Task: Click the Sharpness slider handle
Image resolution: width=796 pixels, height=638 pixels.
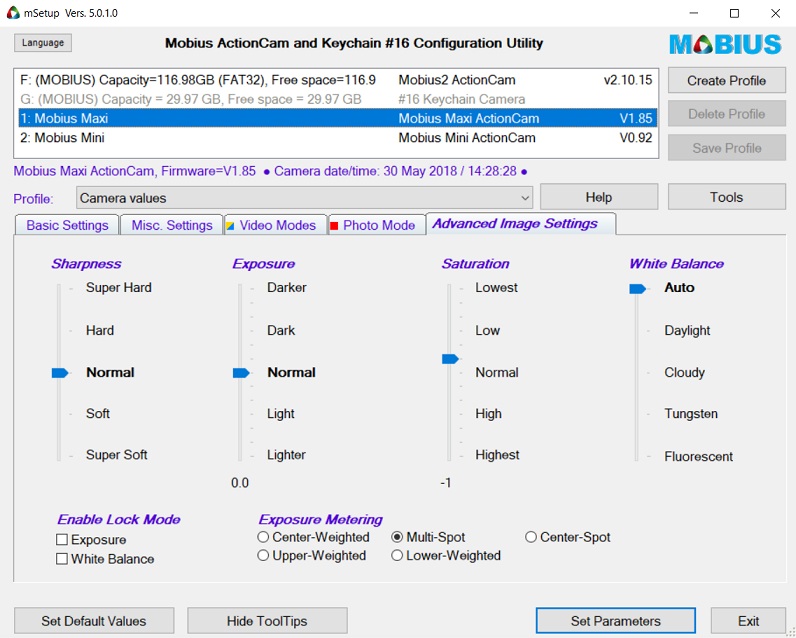Action: coord(60,372)
